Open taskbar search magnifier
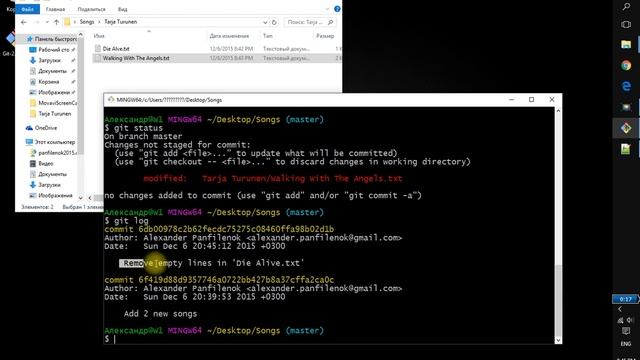Viewport: 640px width, 360px height. coord(626,6)
